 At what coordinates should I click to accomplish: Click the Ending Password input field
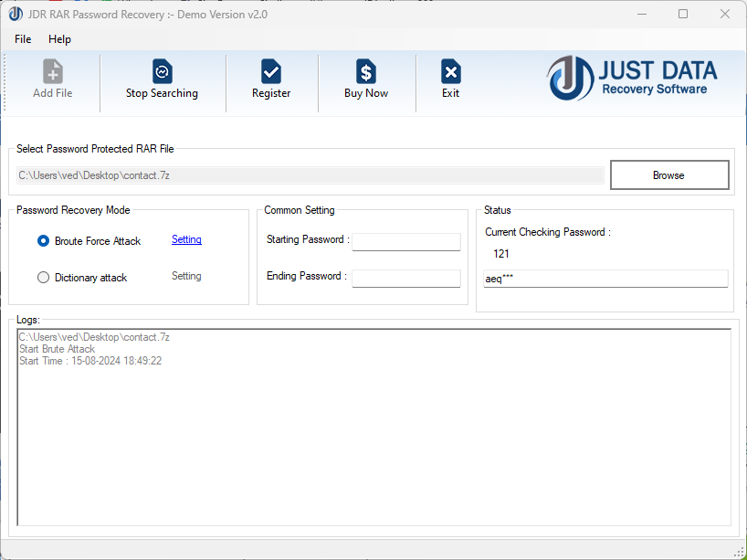pos(405,278)
